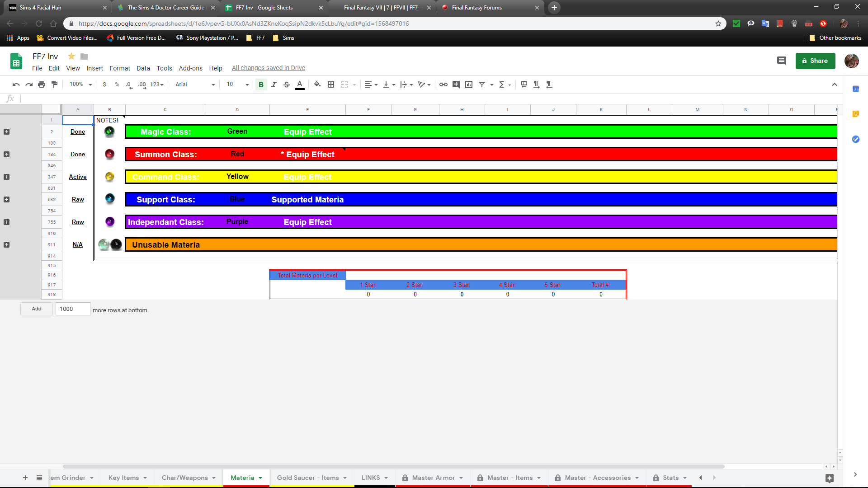Click the Print icon
This screenshot has width=868, height=488.
42,84
